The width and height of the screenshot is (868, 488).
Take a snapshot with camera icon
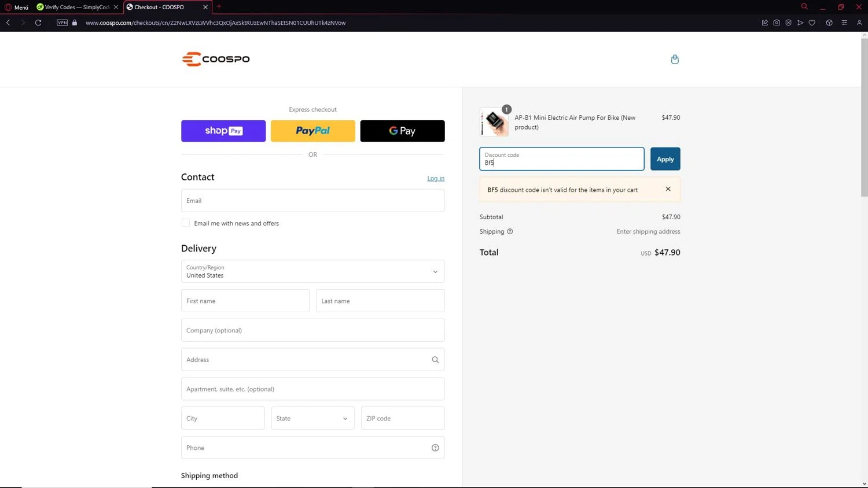(777, 23)
